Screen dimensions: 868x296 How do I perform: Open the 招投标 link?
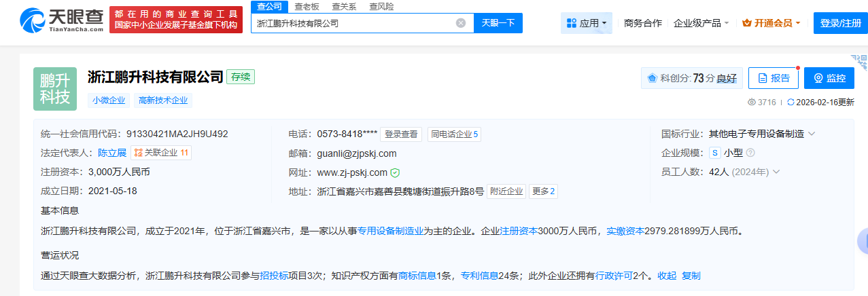(274, 276)
